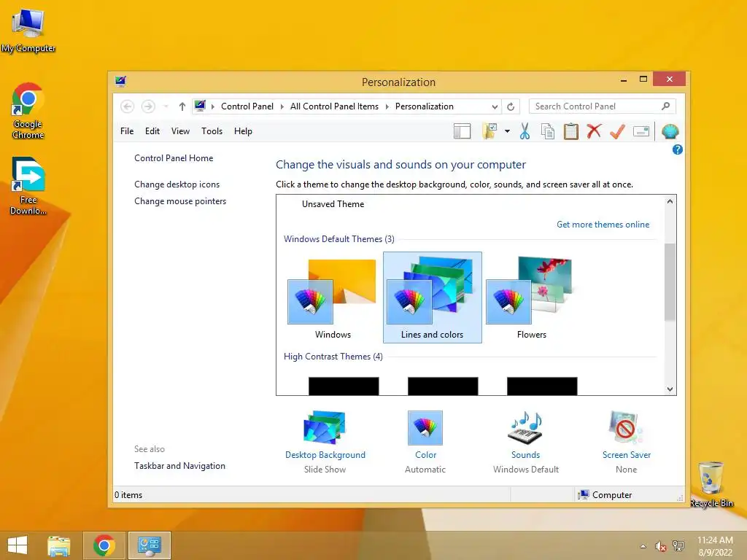The width and height of the screenshot is (747, 560).
Task: Expand arrow after All Control Panel Items
Action: pos(387,106)
